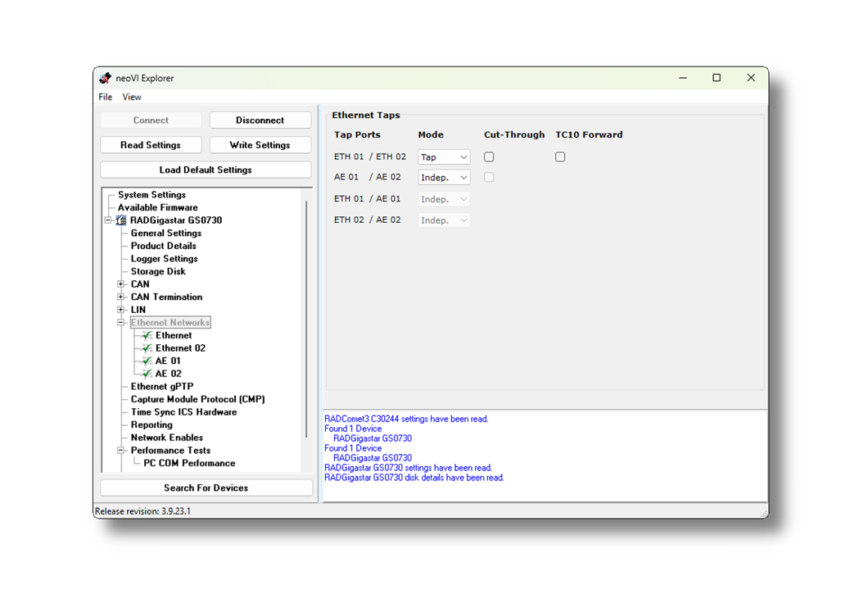Check TC10 Forward for ETH 01 / ETH 02

pos(560,157)
